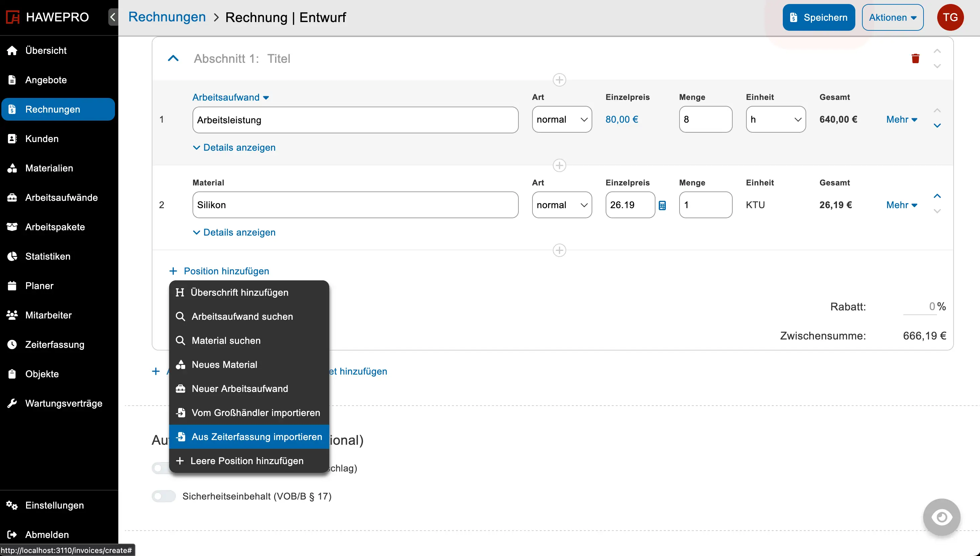The height and width of the screenshot is (556, 980).
Task: Delete Abschnitt 1 with red trash icon
Action: (x=915, y=58)
